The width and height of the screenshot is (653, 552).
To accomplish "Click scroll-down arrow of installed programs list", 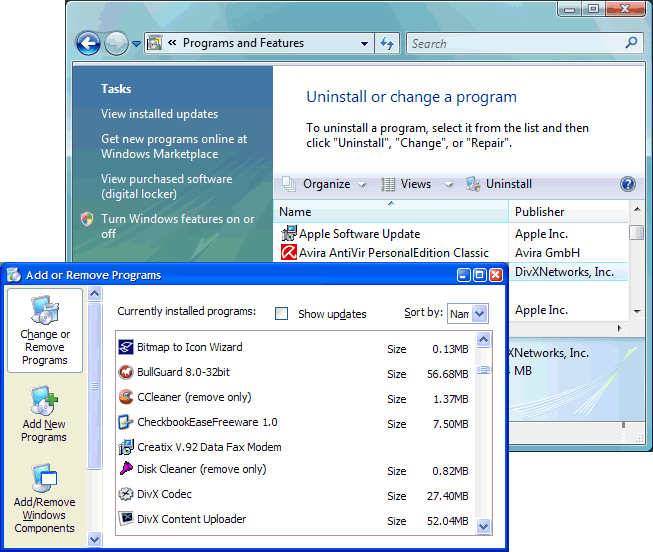I will (x=484, y=526).
